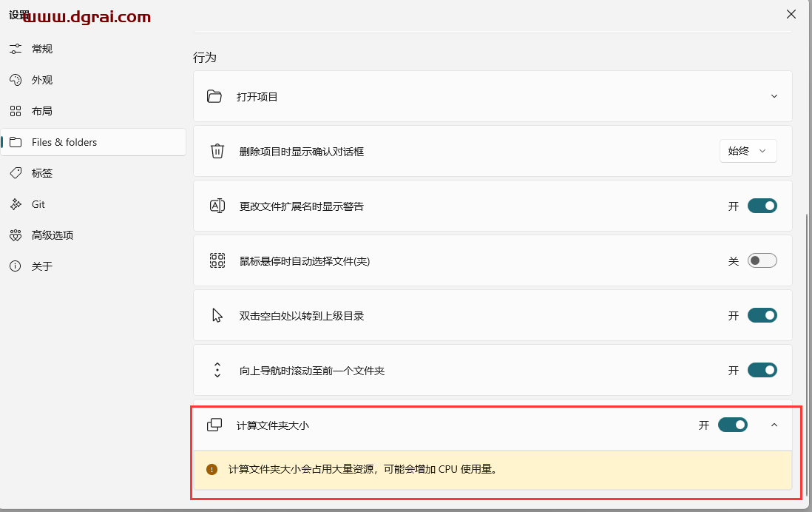The width and height of the screenshot is (812, 512).
Task: Click the trash icon in delete confirmation row
Action: coord(217,151)
